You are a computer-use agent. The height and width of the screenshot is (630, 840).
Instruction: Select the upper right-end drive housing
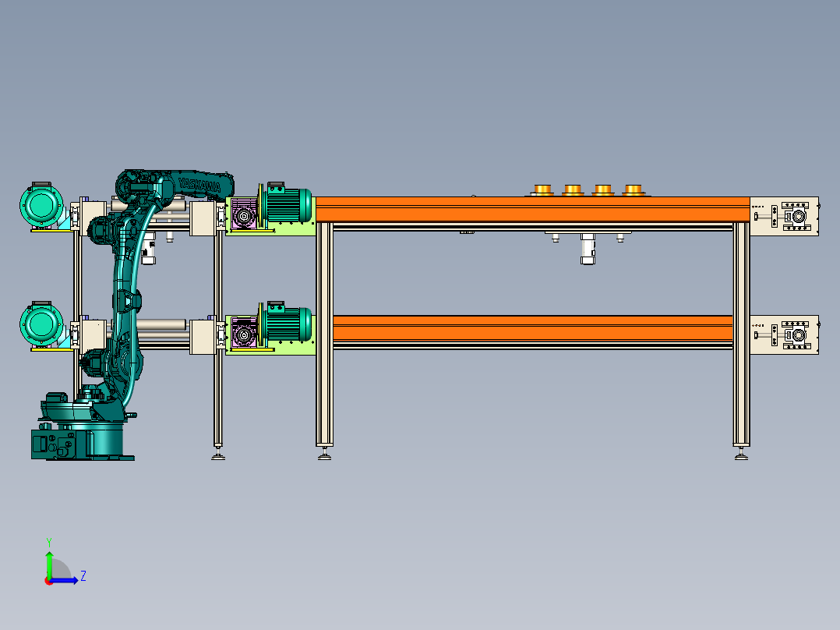tap(784, 216)
